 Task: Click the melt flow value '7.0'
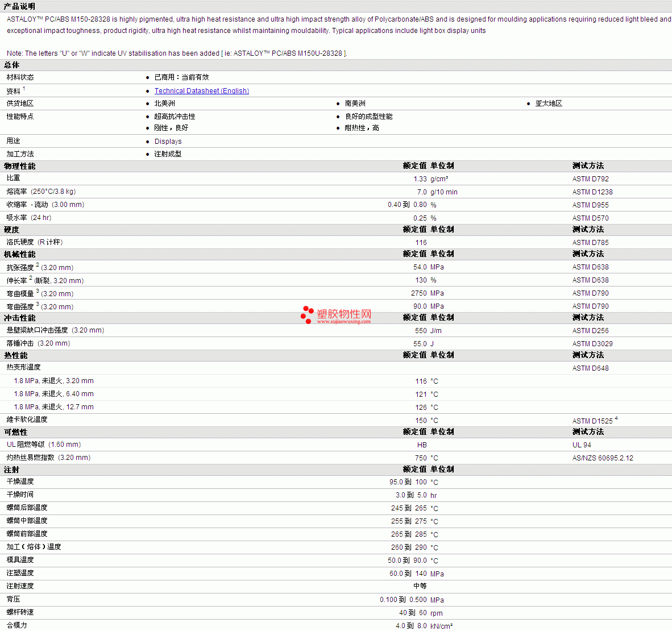click(x=422, y=192)
